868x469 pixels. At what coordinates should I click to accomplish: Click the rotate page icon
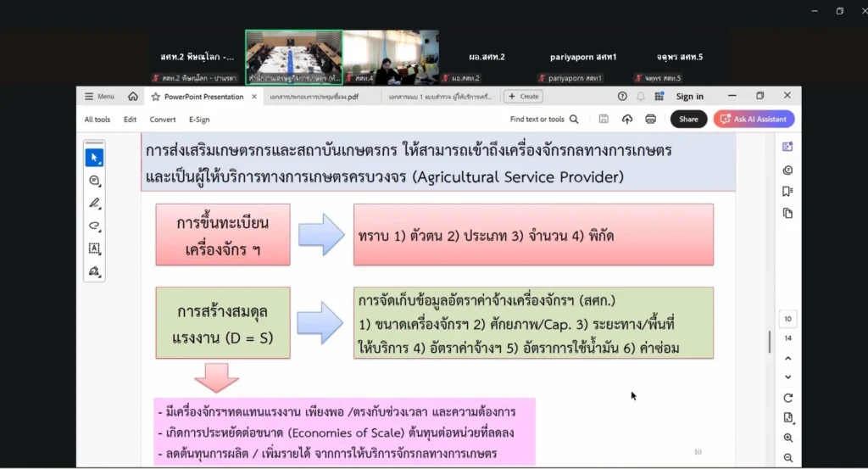point(787,398)
